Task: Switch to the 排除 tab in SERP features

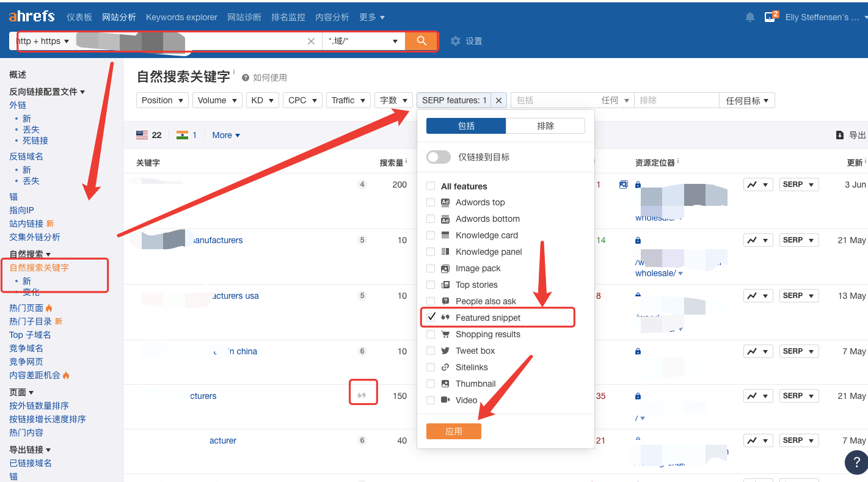Action: click(545, 126)
